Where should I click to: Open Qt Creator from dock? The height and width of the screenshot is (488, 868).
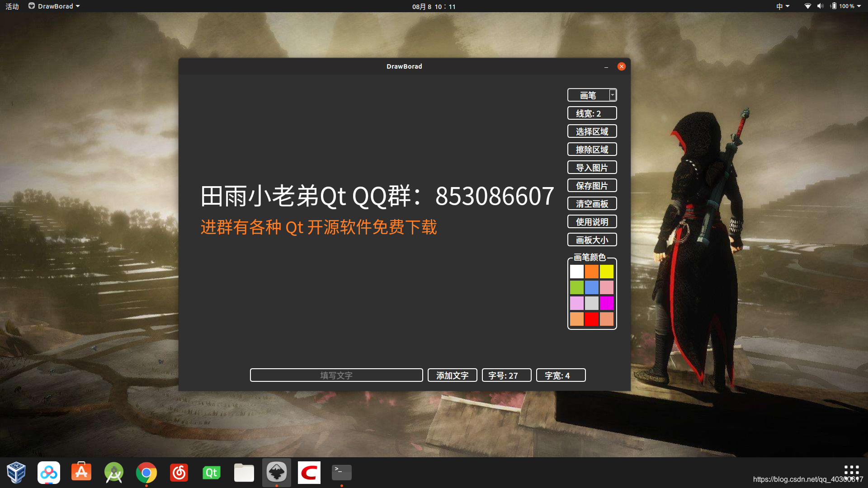(212, 473)
